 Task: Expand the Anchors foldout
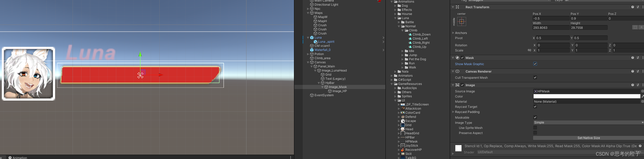(x=453, y=33)
